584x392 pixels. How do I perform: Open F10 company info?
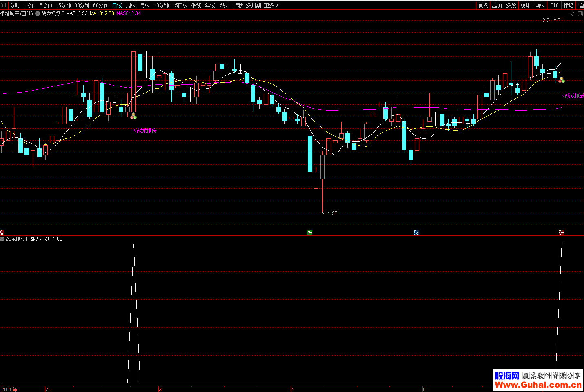(x=554, y=5)
